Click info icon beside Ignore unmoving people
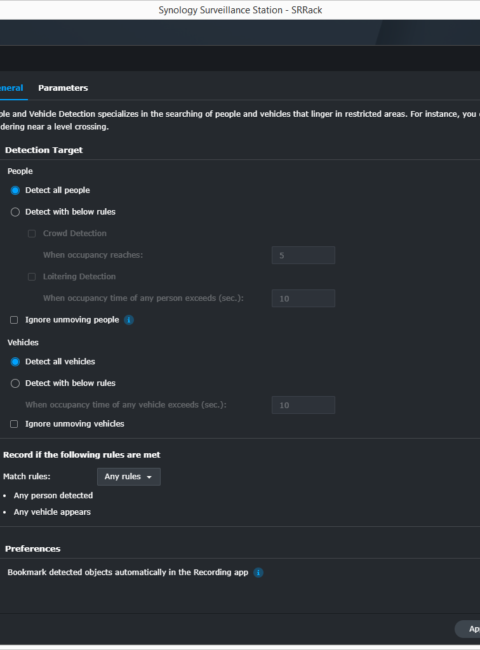 pos(129,320)
